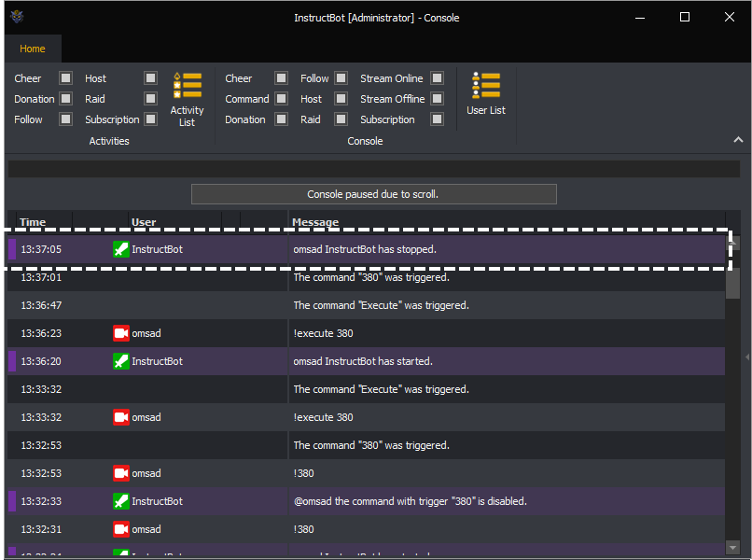752x560 pixels.
Task: Click the sword icon on the 13:32:33 row
Action: pyautogui.click(x=121, y=501)
